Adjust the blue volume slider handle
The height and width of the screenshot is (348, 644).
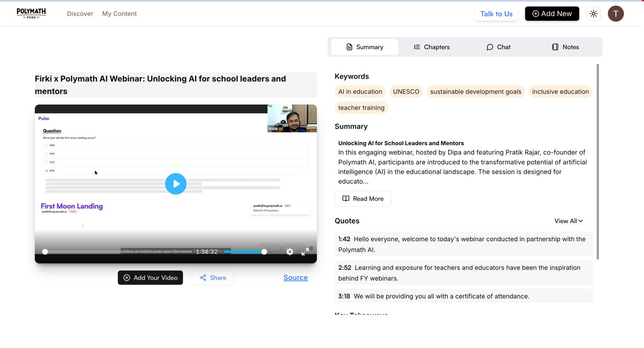264,252
